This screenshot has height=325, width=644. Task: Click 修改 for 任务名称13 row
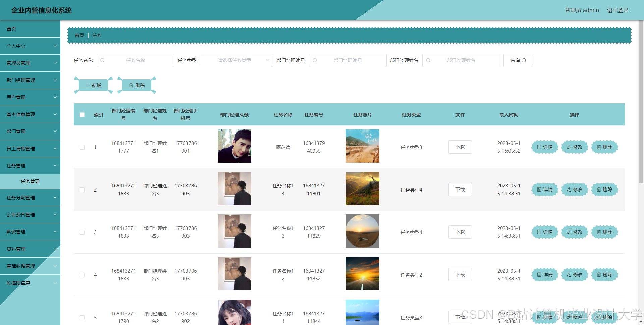(575, 232)
